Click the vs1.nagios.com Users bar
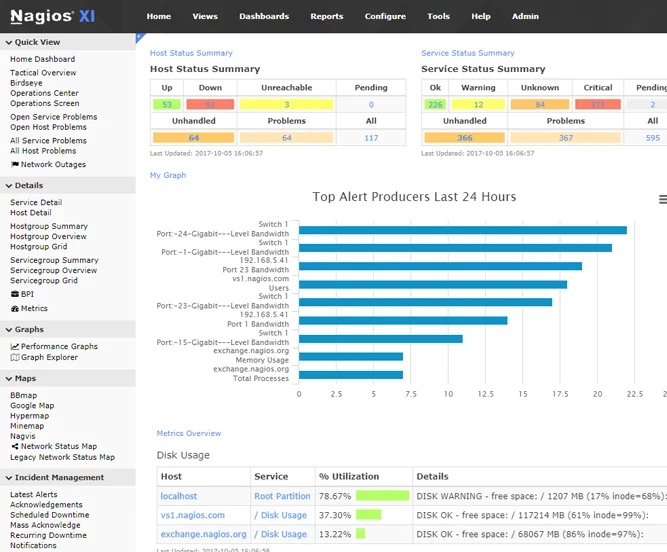667x552 pixels. coord(433,285)
